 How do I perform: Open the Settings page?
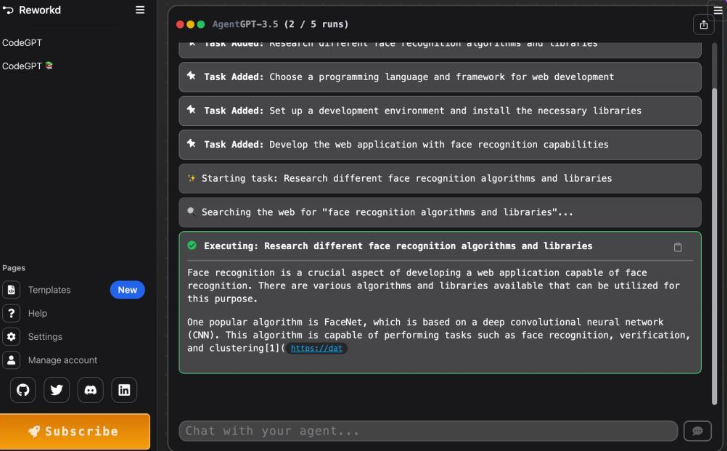pos(44,337)
